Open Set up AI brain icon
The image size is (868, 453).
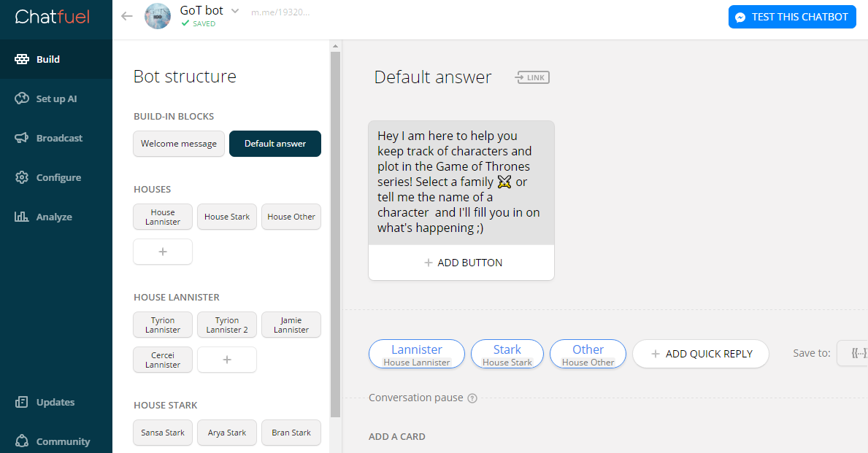pyautogui.click(x=22, y=98)
